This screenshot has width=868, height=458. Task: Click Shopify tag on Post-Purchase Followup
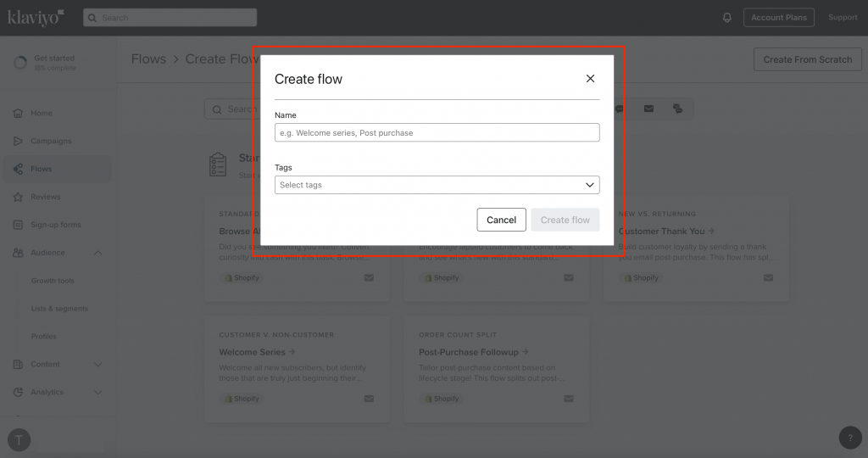coord(442,399)
